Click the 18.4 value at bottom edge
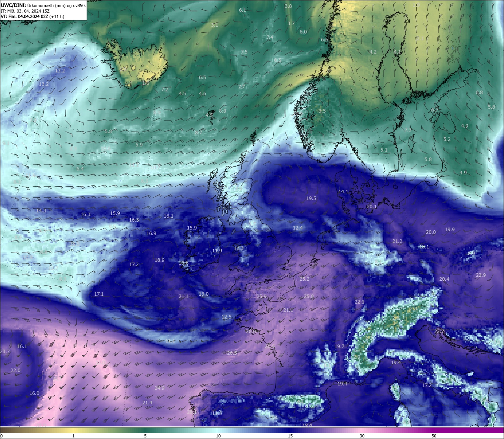Viewport: 504px width, 439px height. coord(307,425)
